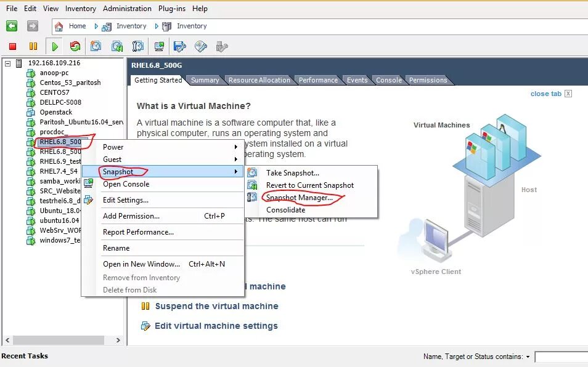Screen dimensions: 588x367
Task: Click the Edit virtual machine settings link
Action: (x=216, y=326)
